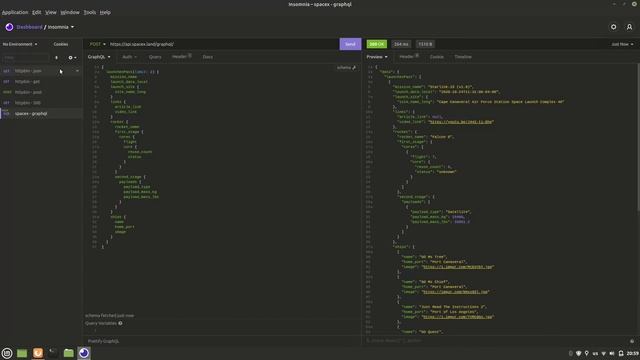
Task: Open the Help menu
Action: pyautogui.click(x=105, y=12)
